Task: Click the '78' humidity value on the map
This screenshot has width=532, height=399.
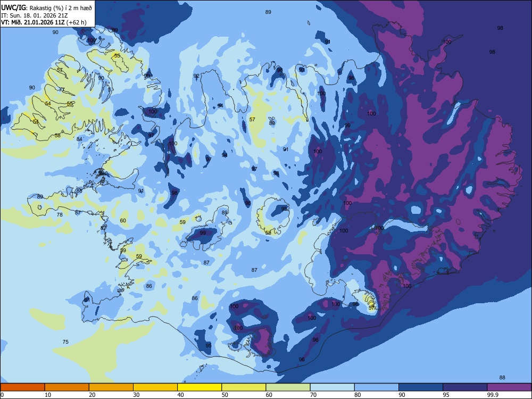Action: click(60, 215)
